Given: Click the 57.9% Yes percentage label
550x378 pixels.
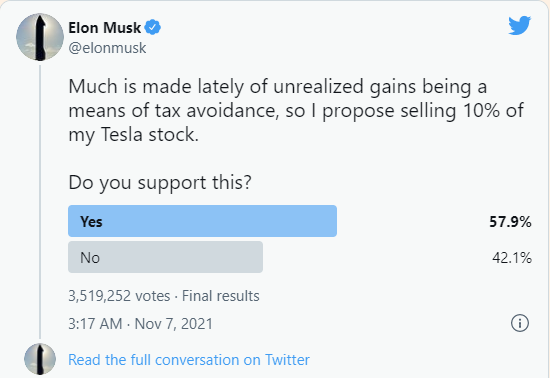Looking at the screenshot, I should click(510, 222).
